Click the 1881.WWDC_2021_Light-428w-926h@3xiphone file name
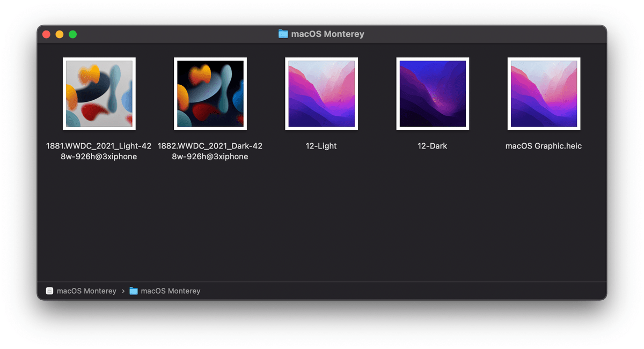The image size is (644, 349). [99, 151]
